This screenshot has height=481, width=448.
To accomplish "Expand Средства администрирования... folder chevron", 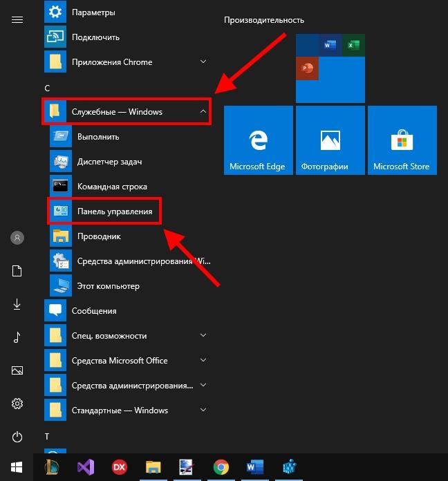I will (x=203, y=385).
